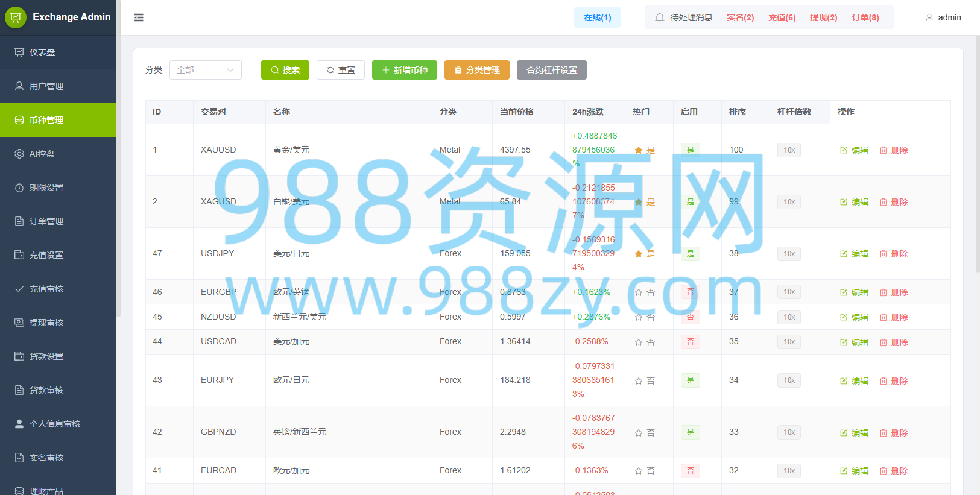Click the 新增币种 add button
The height and width of the screenshot is (495, 980).
[x=405, y=70]
